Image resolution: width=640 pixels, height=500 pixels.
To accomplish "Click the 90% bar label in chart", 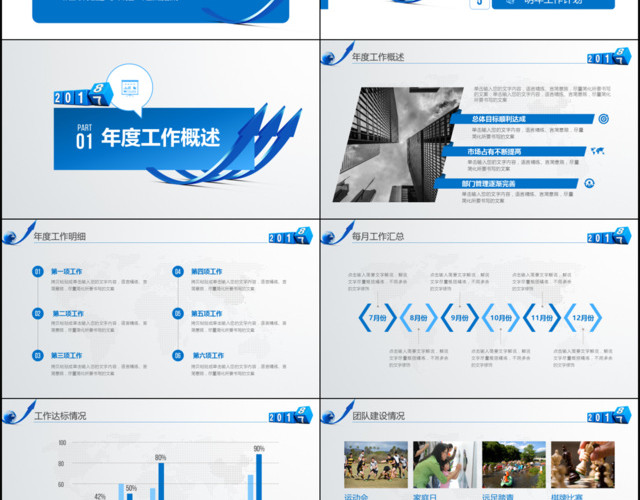I will [x=259, y=449].
